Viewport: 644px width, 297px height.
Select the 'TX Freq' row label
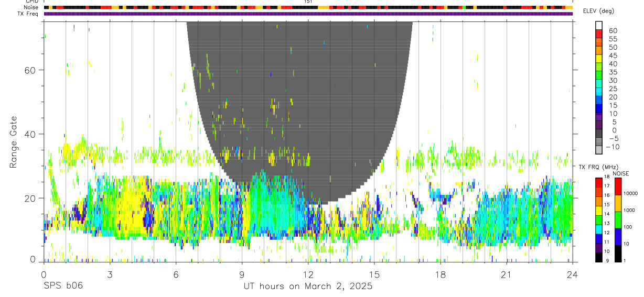click(x=28, y=14)
